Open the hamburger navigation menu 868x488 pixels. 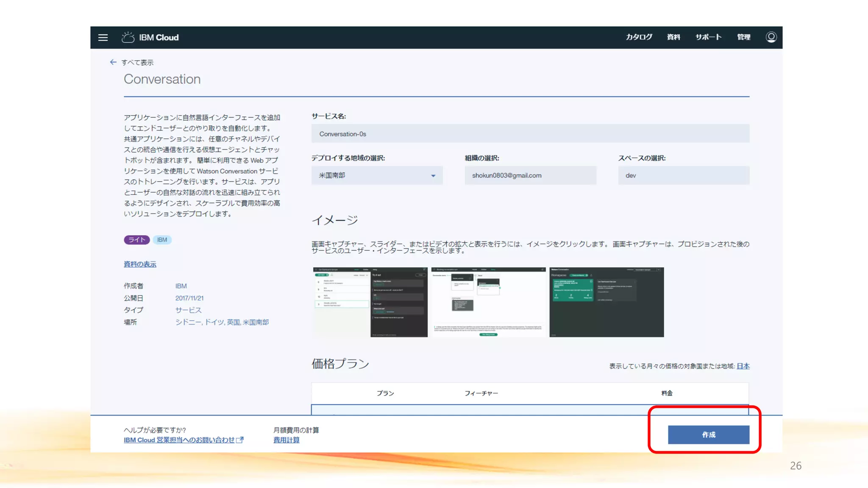tap(103, 38)
